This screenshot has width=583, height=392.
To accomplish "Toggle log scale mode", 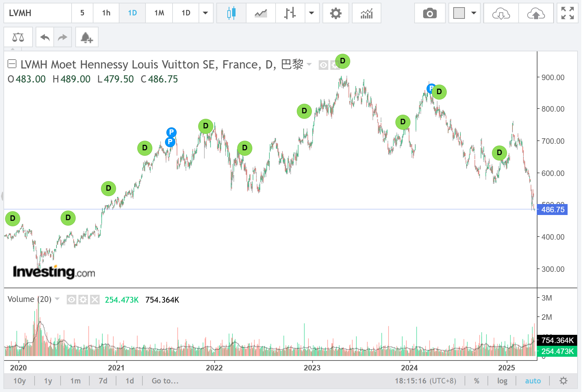I will pyautogui.click(x=502, y=381).
